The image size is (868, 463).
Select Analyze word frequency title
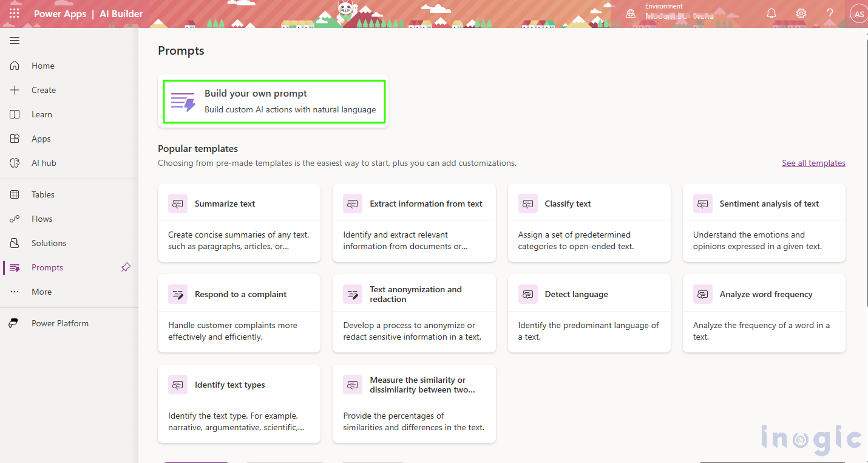[x=766, y=294]
